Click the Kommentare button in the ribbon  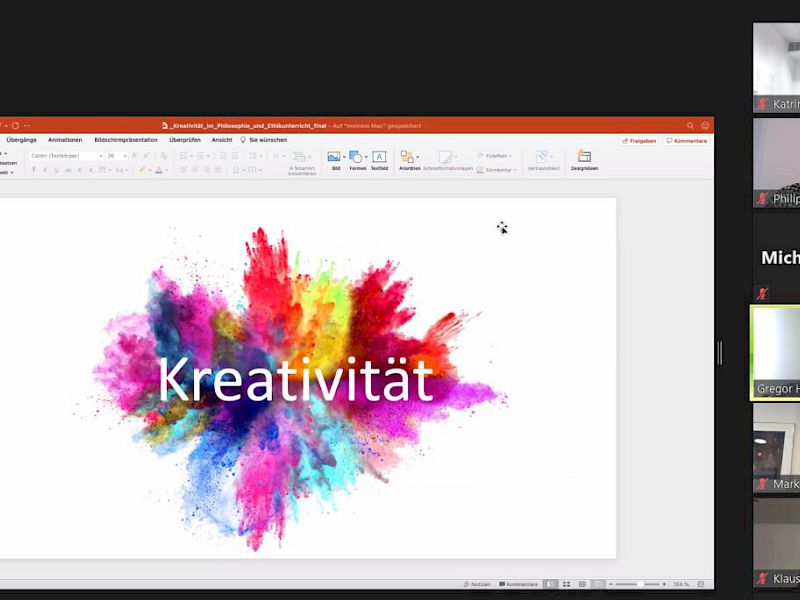687,141
